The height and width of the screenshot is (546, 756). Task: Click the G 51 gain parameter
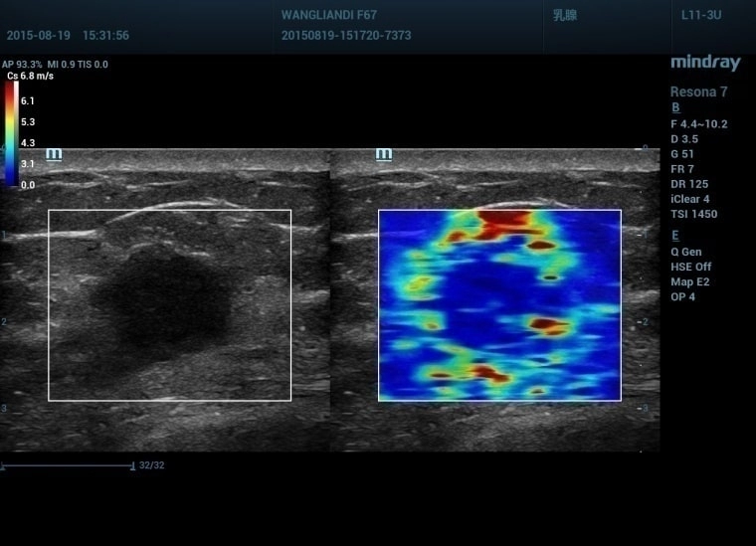[684, 154]
